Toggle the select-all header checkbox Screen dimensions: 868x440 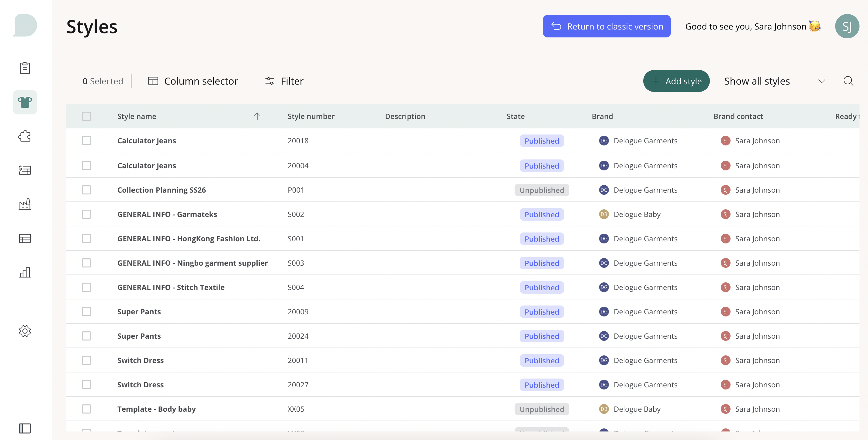pos(86,116)
